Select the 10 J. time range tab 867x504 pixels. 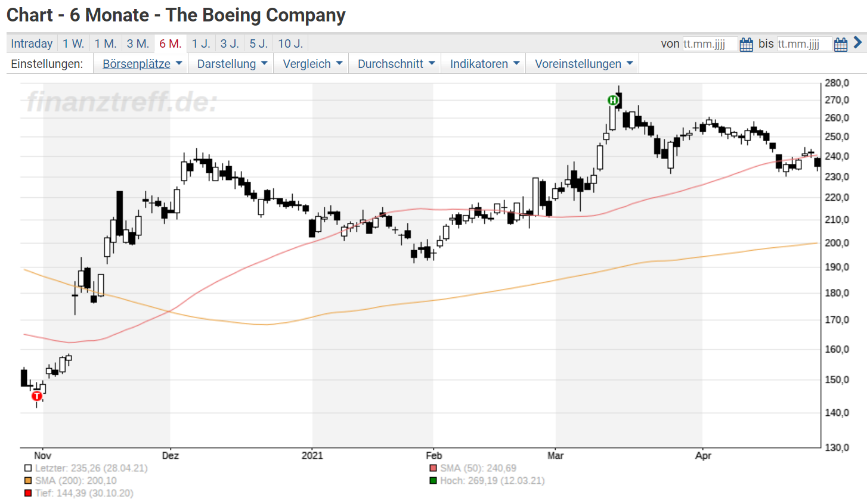(x=290, y=43)
